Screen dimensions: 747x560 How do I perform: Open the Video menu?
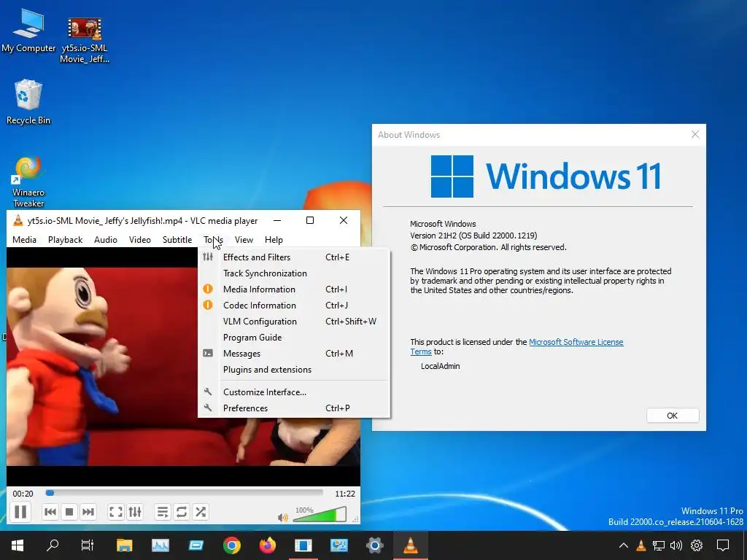tap(139, 239)
